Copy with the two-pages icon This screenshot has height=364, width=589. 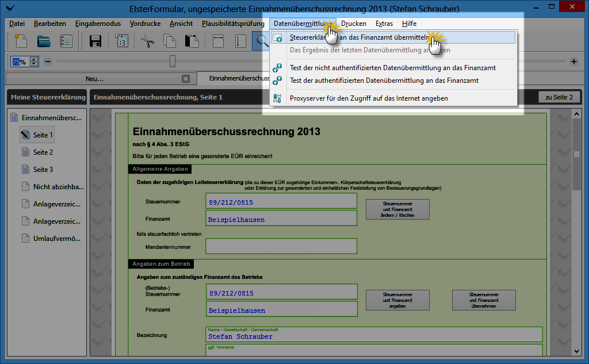point(170,41)
